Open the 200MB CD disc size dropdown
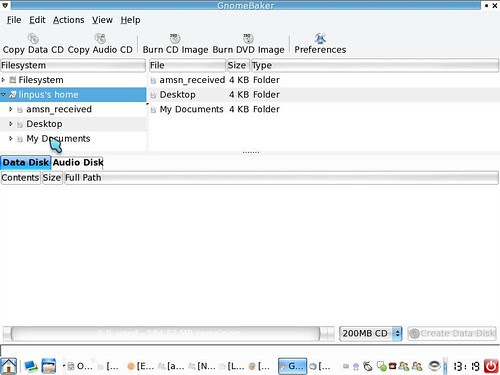The height and width of the screenshot is (375, 500). 371,333
